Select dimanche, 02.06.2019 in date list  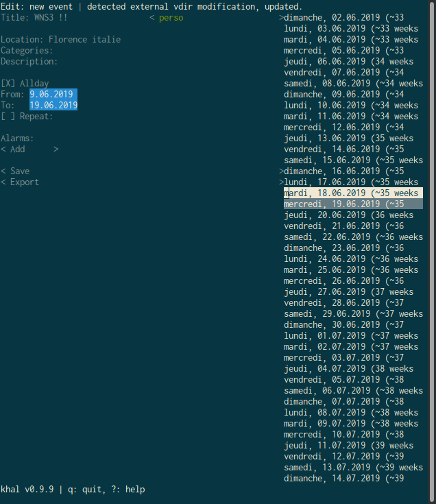tap(353, 18)
